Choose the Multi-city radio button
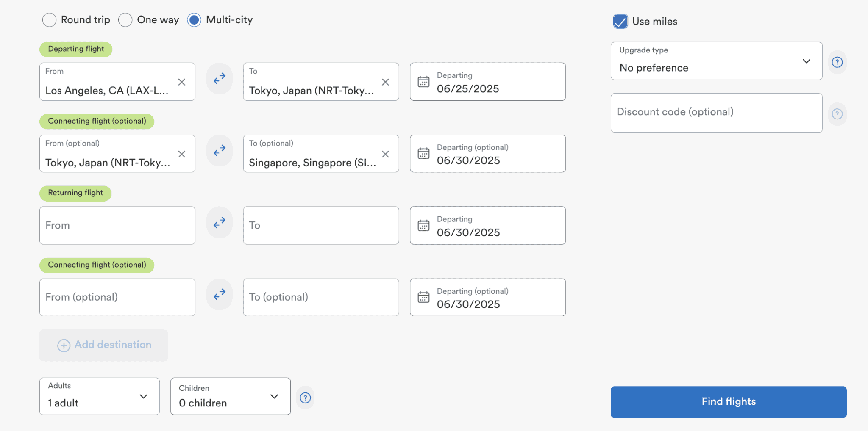 coord(194,20)
